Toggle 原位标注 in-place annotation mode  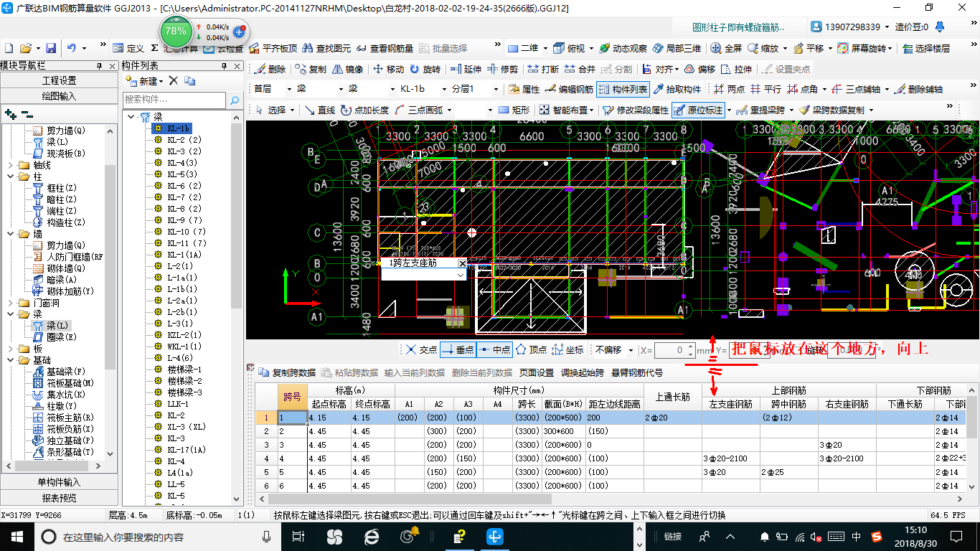(x=699, y=110)
